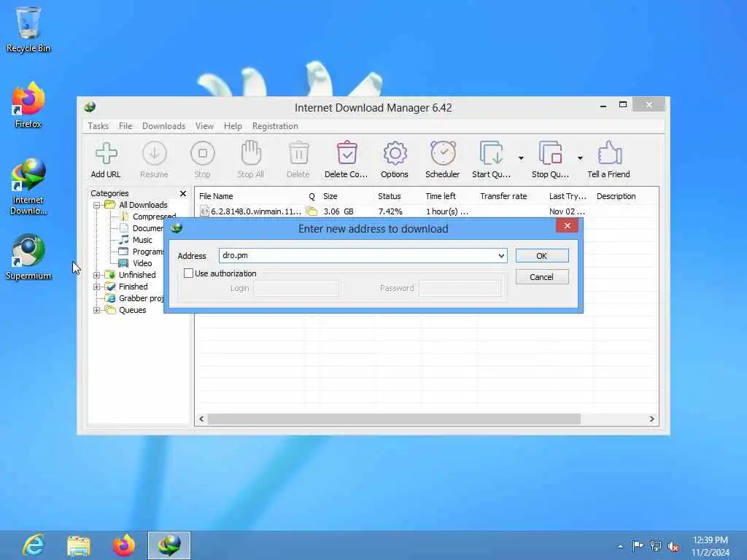
Task: Open Internet Explorer from the taskbar
Action: pos(34,545)
